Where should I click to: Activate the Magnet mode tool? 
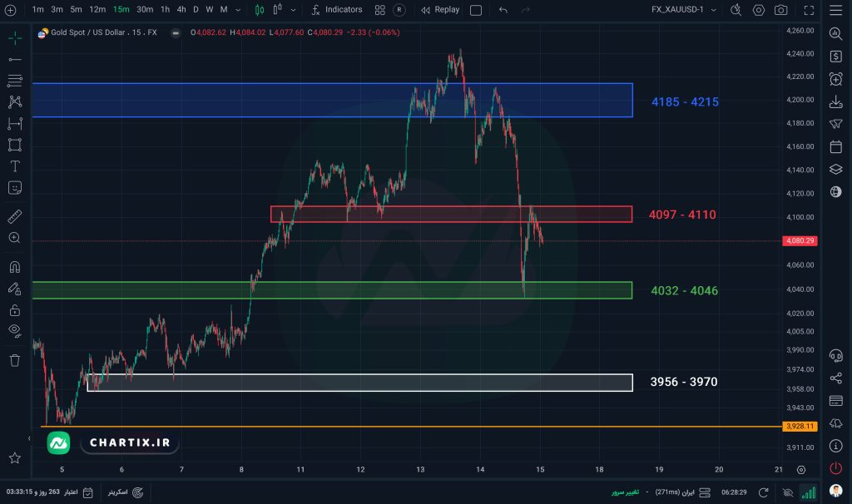click(14, 267)
